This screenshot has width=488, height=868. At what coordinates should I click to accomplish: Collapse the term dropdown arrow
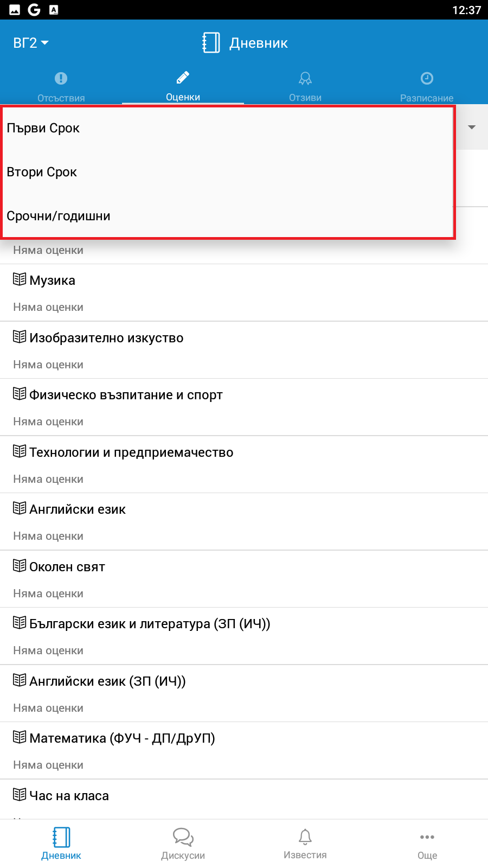pos(472,127)
